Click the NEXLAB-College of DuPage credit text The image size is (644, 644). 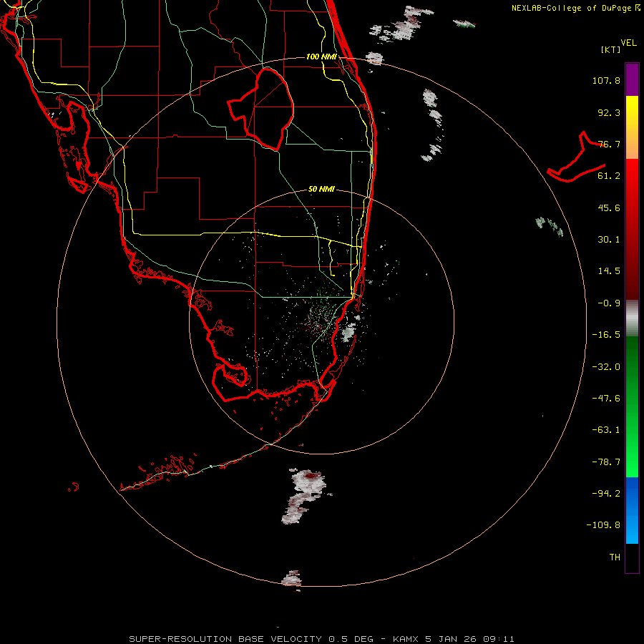[575, 8]
